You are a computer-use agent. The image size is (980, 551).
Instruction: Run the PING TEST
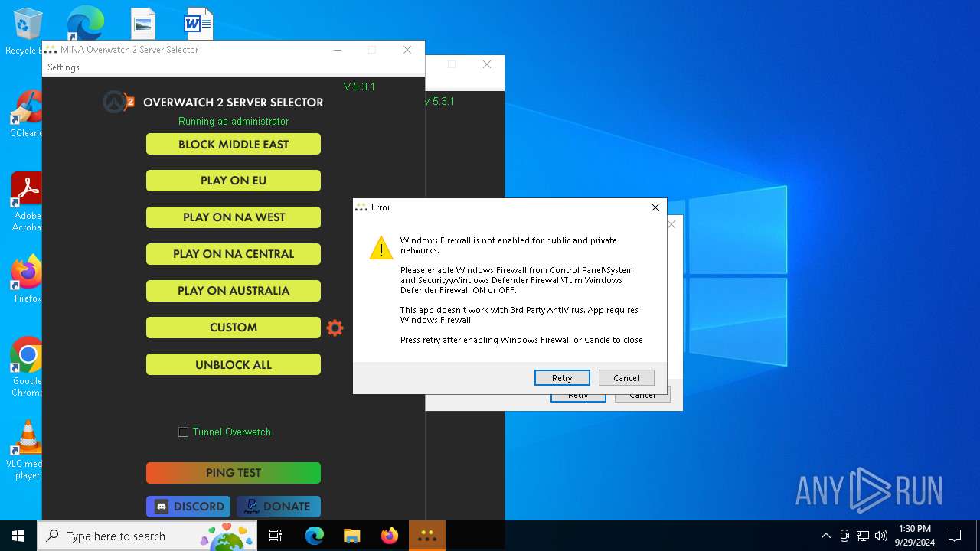point(234,473)
